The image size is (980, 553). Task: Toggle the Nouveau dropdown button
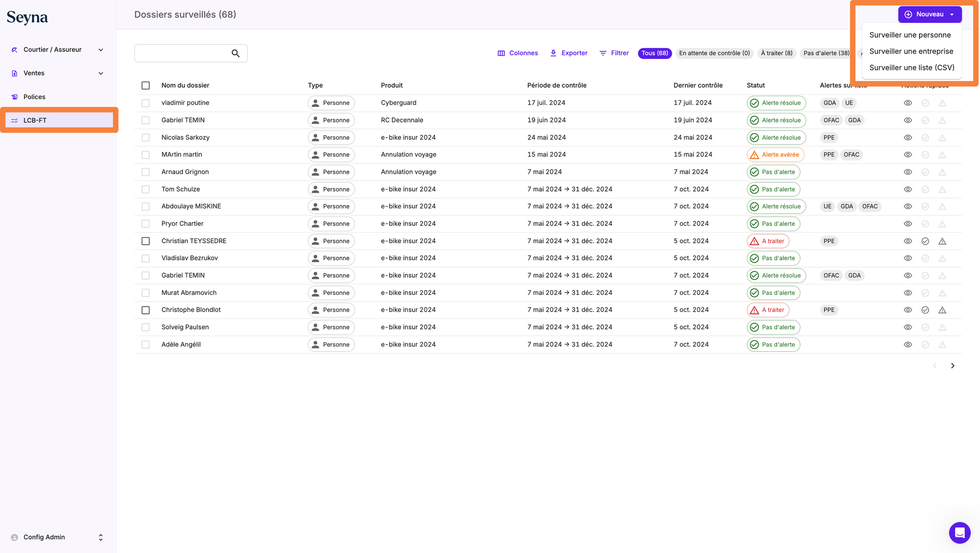click(930, 14)
